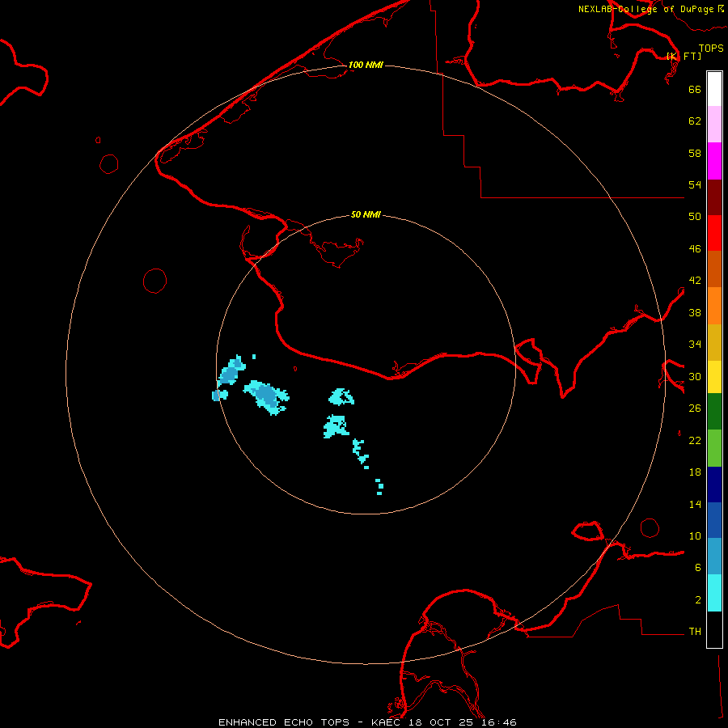Click the '2' scale value
Image resolution: width=728 pixels, height=728 pixels.
pyautogui.click(x=698, y=600)
